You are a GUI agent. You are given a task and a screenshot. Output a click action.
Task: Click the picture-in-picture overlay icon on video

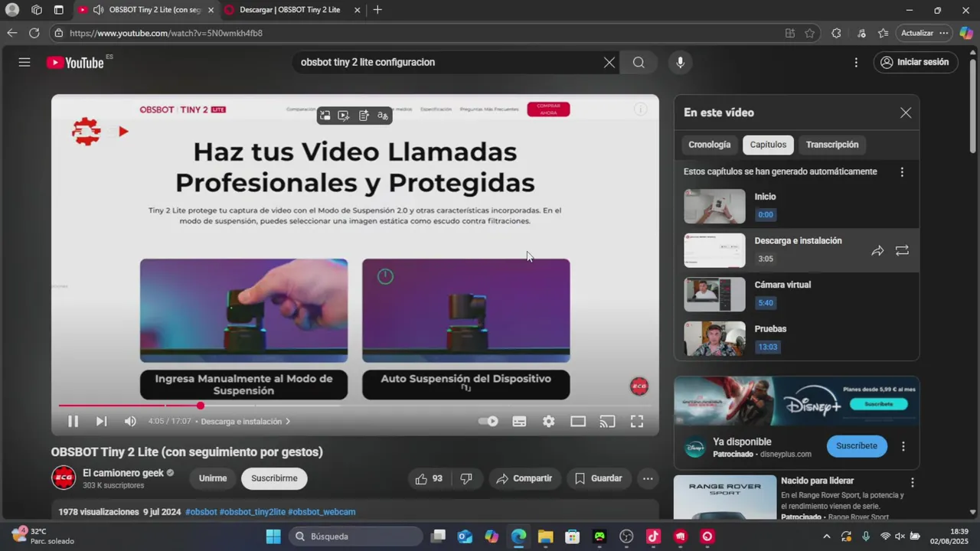click(x=325, y=116)
